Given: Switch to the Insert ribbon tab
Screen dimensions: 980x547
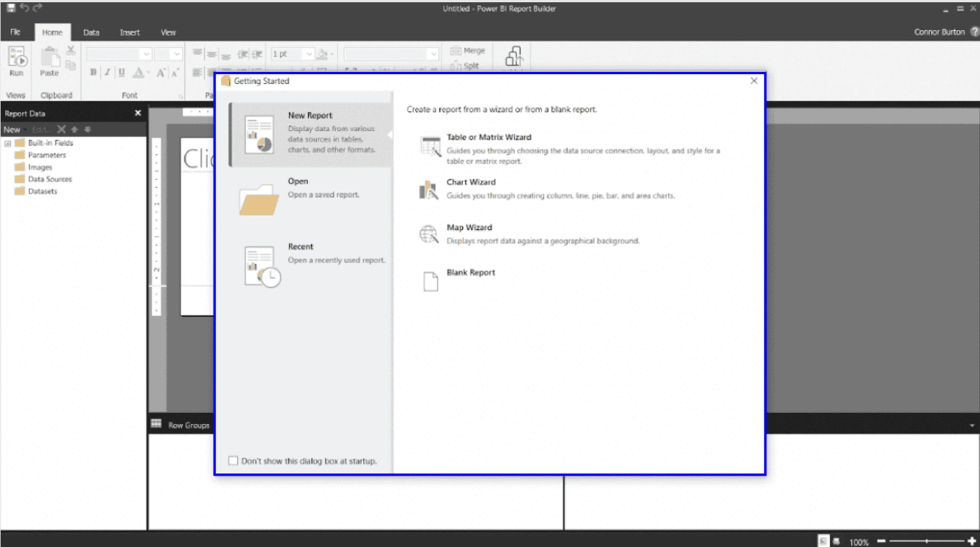Looking at the screenshot, I should [130, 32].
